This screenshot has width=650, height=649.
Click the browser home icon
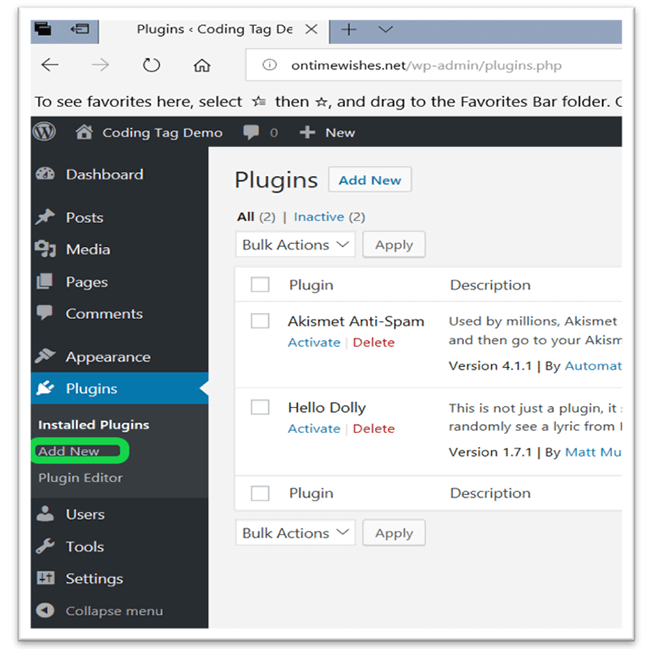[202, 66]
